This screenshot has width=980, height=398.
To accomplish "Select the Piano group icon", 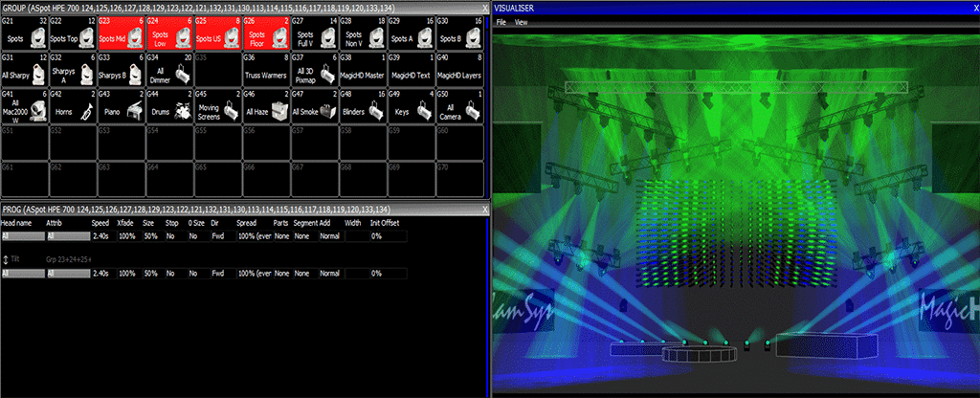I will 134,112.
